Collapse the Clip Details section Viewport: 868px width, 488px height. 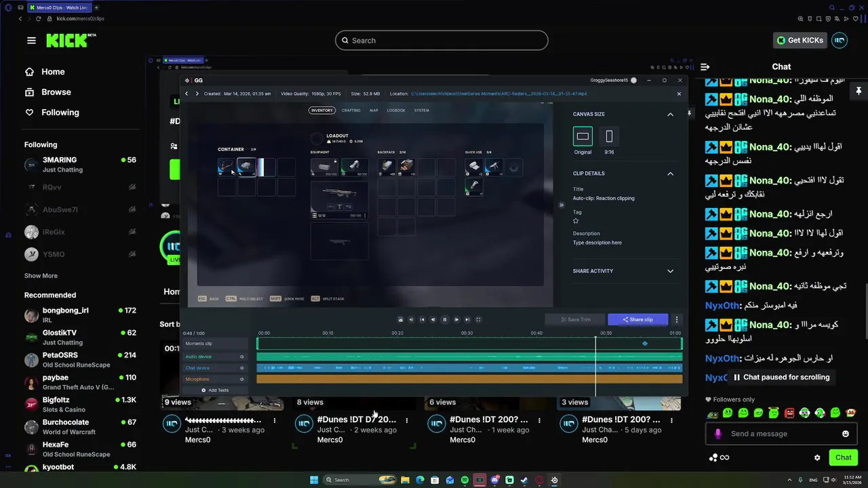pos(670,174)
